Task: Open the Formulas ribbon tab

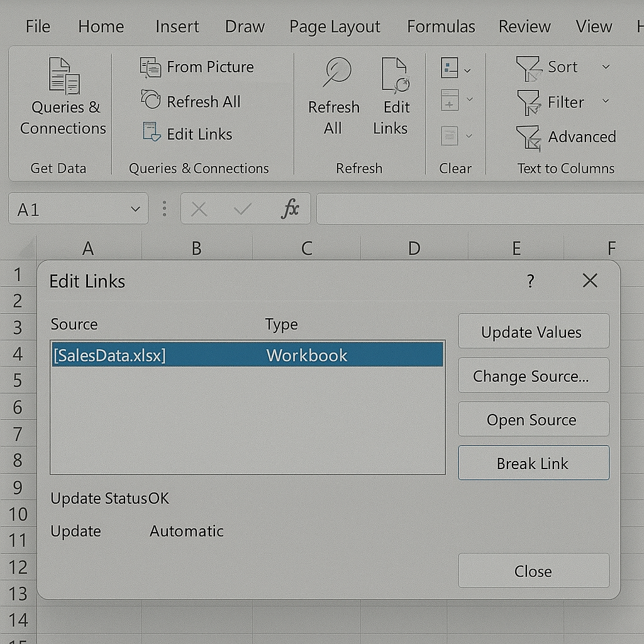Action: click(x=441, y=26)
